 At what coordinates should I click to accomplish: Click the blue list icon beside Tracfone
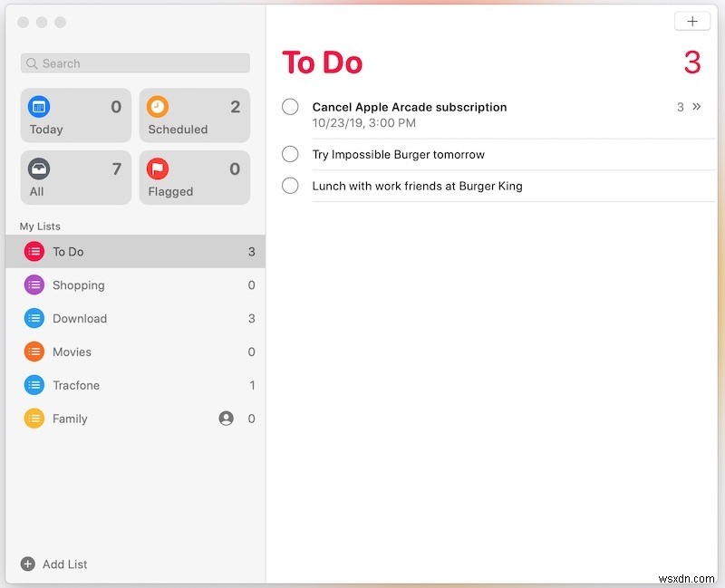click(34, 385)
